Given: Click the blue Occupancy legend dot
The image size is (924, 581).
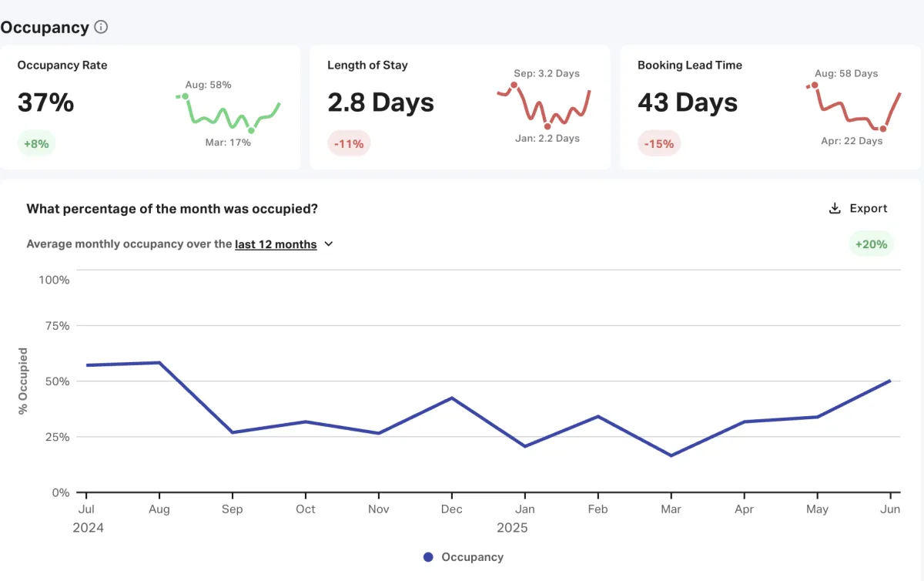Looking at the screenshot, I should [x=428, y=557].
